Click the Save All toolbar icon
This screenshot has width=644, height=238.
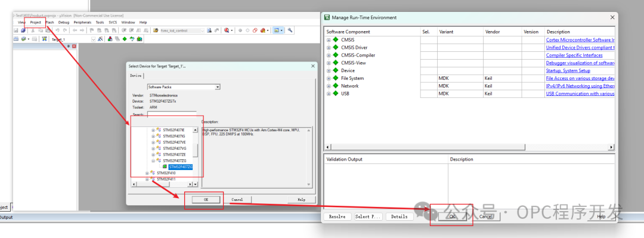coord(23,30)
